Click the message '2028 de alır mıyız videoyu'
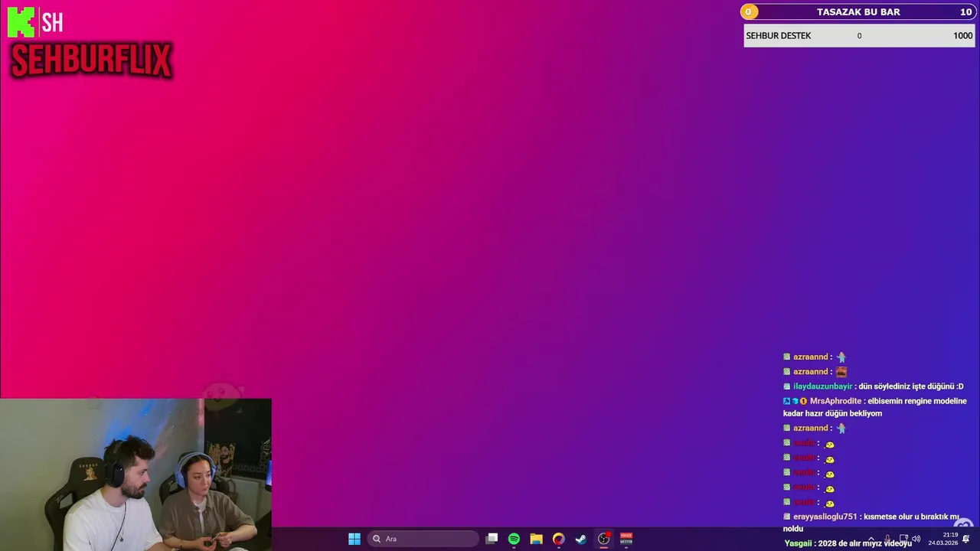Image resolution: width=980 pixels, height=551 pixels. [864, 543]
